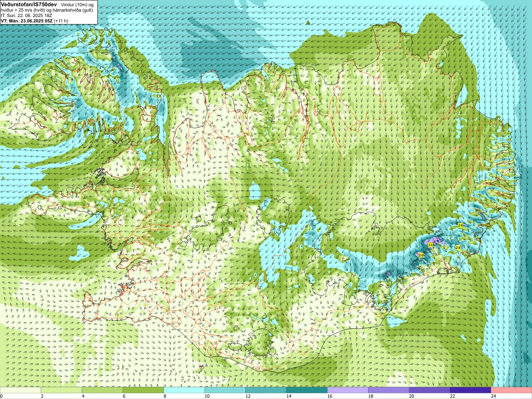Pick the 14–16 m/s dark teal legend swatch
The width and height of the screenshot is (532, 399).
click(307, 390)
